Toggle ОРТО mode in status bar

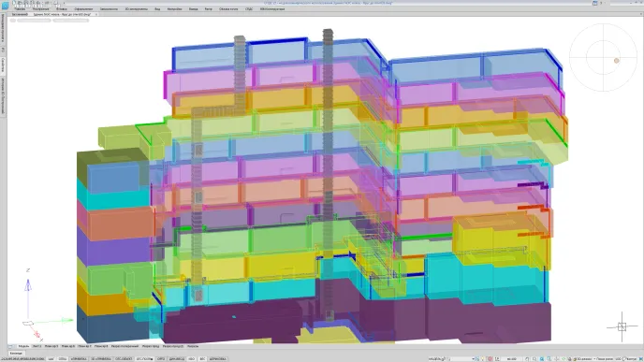[x=161, y=358]
